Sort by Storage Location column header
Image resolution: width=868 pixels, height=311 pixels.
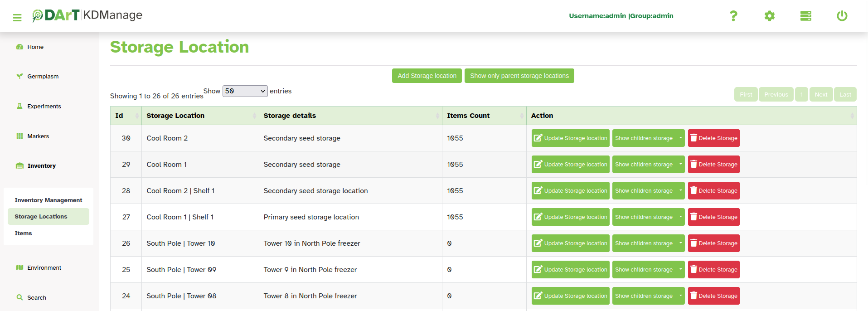(x=200, y=116)
